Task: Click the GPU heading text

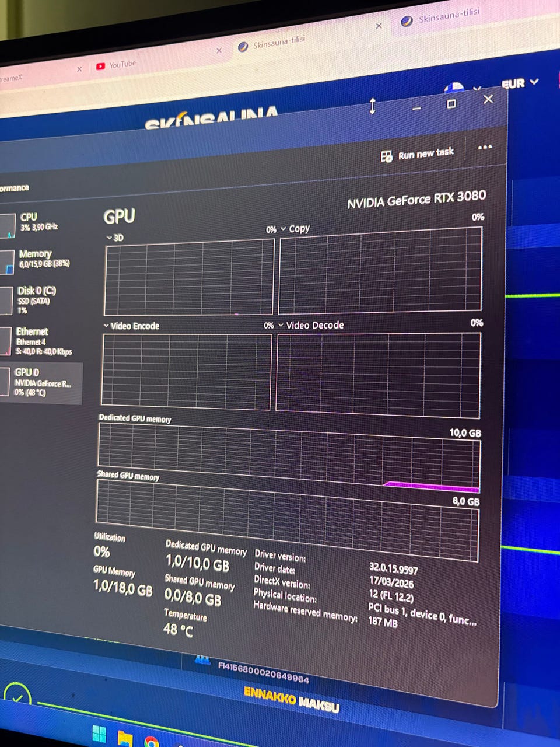Action: pyautogui.click(x=119, y=217)
